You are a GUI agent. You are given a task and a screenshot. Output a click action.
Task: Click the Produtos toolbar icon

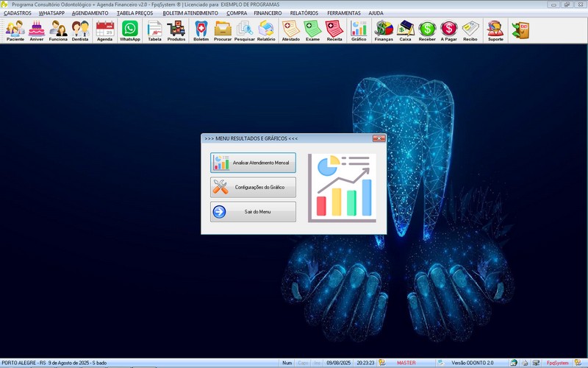coord(176,30)
